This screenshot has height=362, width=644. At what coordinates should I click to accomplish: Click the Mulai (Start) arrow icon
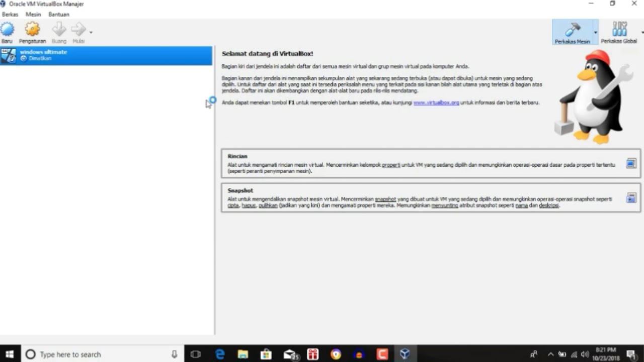pyautogui.click(x=78, y=29)
